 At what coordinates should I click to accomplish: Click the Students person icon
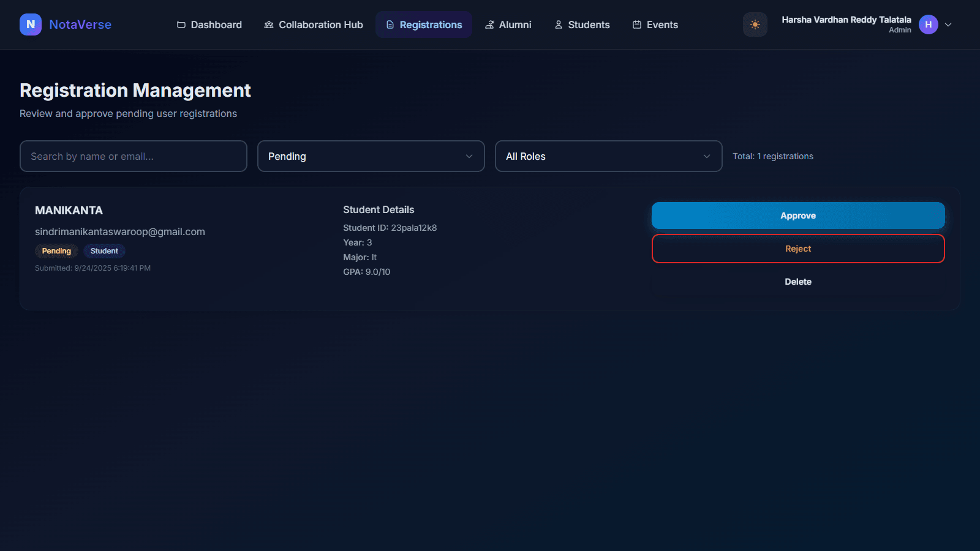[559, 24]
